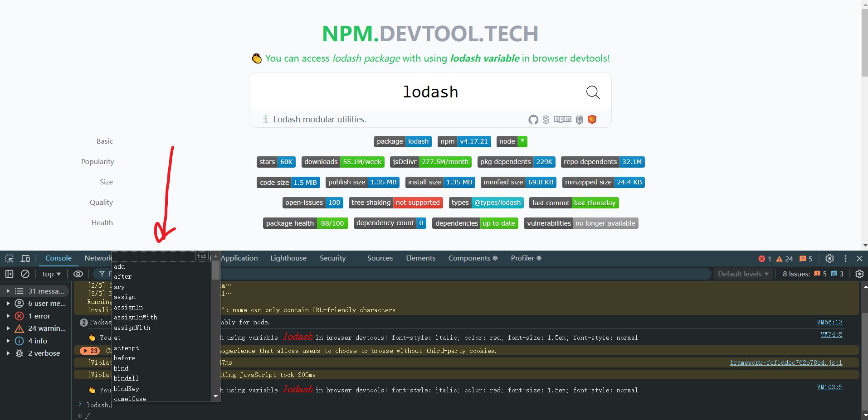868x420 pixels.
Task: Open the DevTools settings gear
Action: click(x=829, y=258)
